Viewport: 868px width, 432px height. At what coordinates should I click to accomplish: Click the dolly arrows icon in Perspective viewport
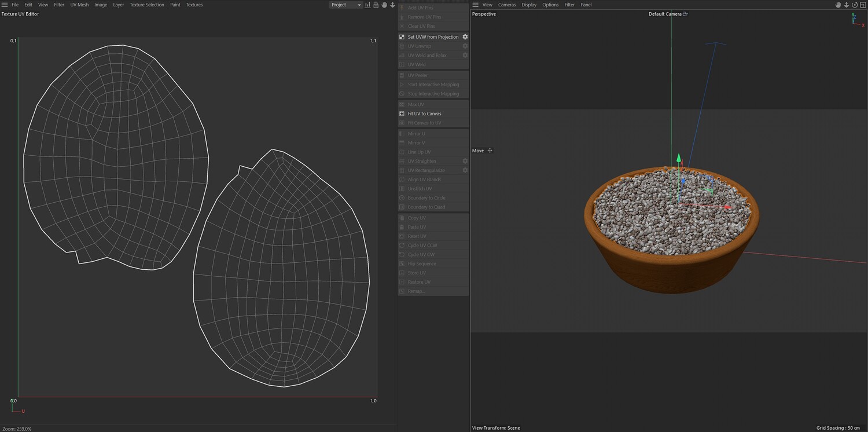pyautogui.click(x=846, y=5)
